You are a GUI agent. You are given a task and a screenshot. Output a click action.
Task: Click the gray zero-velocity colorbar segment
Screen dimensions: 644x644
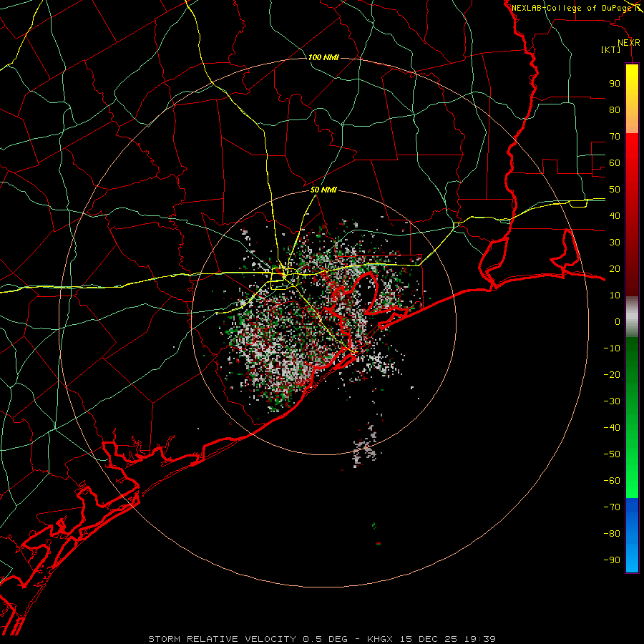tap(632, 317)
